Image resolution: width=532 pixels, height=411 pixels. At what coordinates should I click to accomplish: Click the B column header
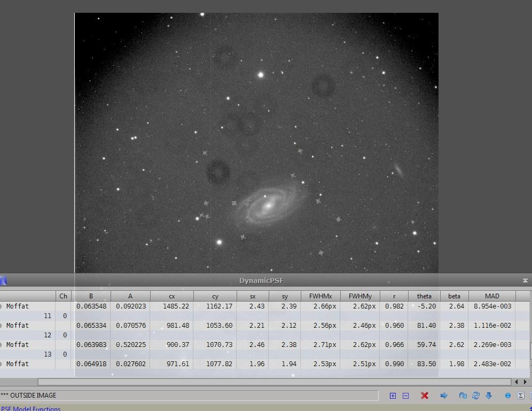[x=91, y=296]
